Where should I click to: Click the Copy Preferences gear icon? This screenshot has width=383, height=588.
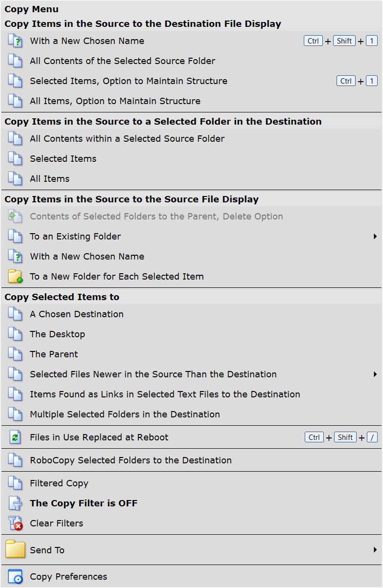(x=15, y=577)
